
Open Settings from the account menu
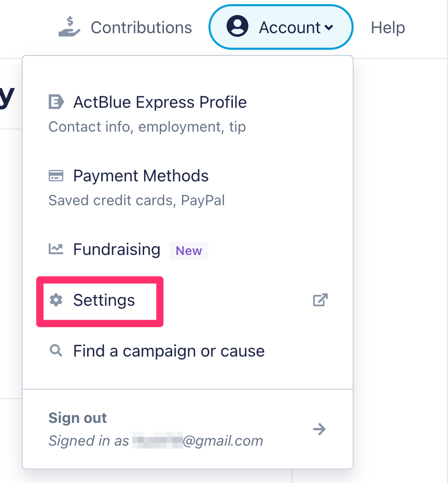[188, 300]
